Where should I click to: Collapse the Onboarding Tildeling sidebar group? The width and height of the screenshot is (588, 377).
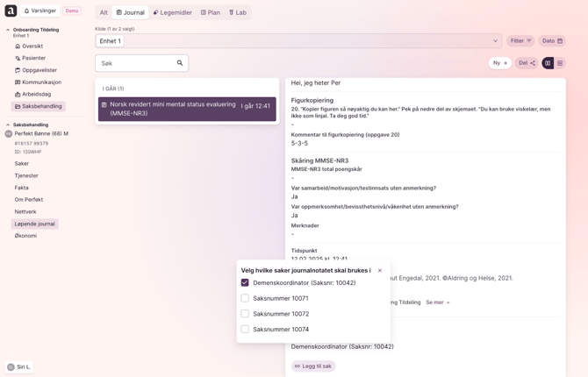pos(8,30)
